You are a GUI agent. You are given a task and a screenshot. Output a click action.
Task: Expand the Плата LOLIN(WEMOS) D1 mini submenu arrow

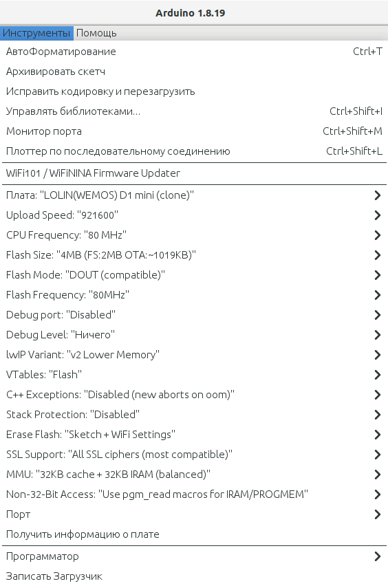pyautogui.click(x=378, y=195)
